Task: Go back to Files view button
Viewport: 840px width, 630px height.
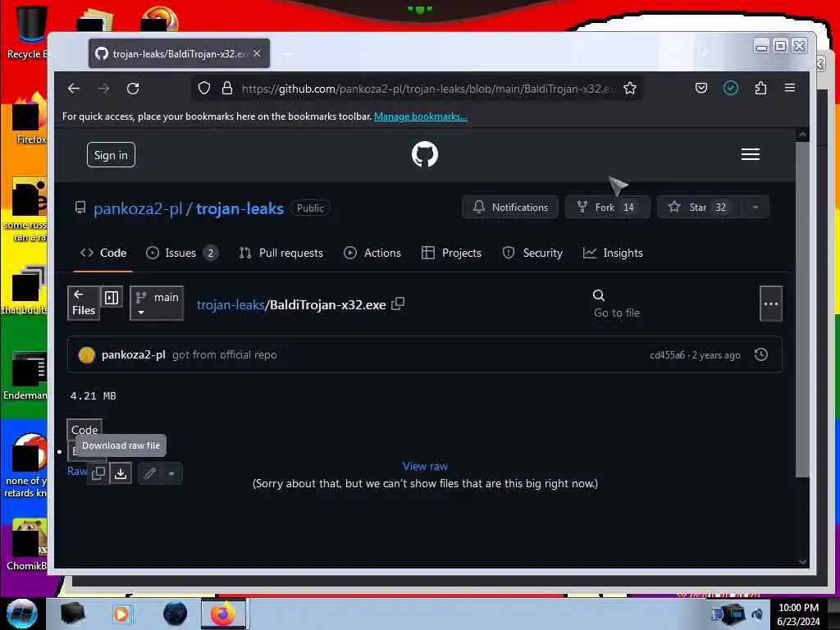Action: pyautogui.click(x=84, y=304)
